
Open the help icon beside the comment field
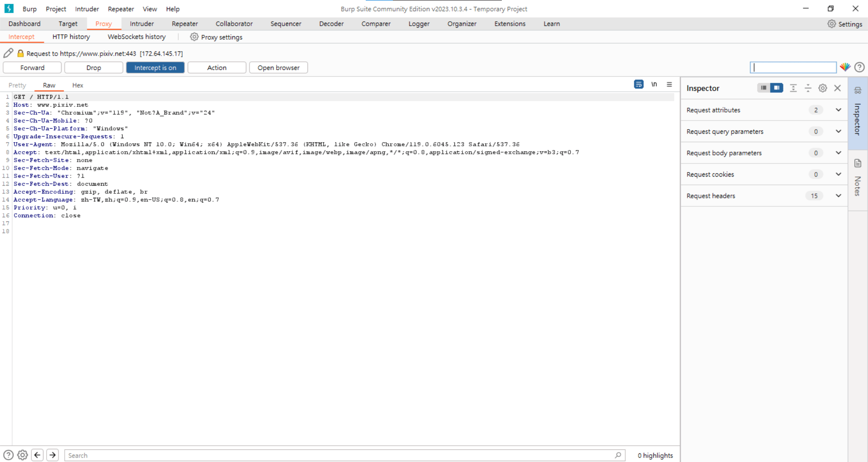859,67
